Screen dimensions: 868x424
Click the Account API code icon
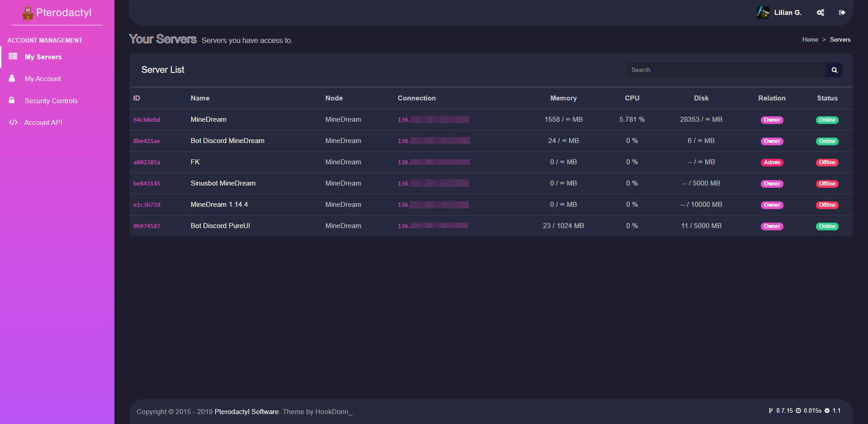pos(13,122)
